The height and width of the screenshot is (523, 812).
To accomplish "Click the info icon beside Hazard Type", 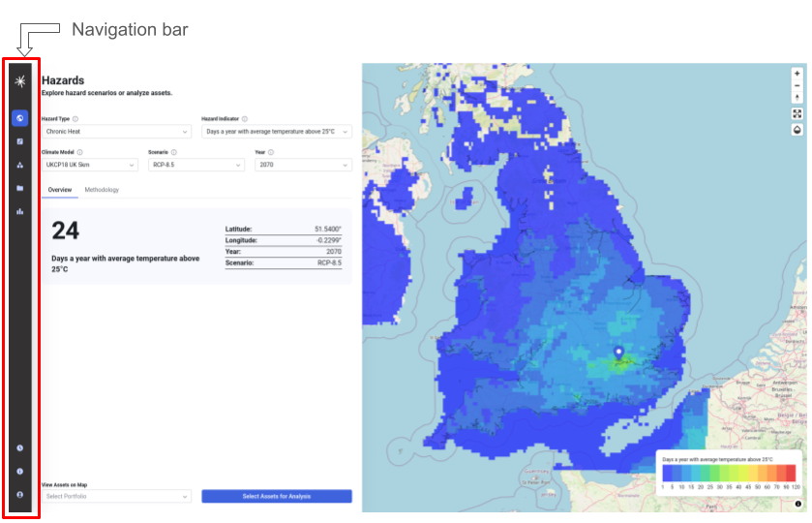I will click(75, 119).
